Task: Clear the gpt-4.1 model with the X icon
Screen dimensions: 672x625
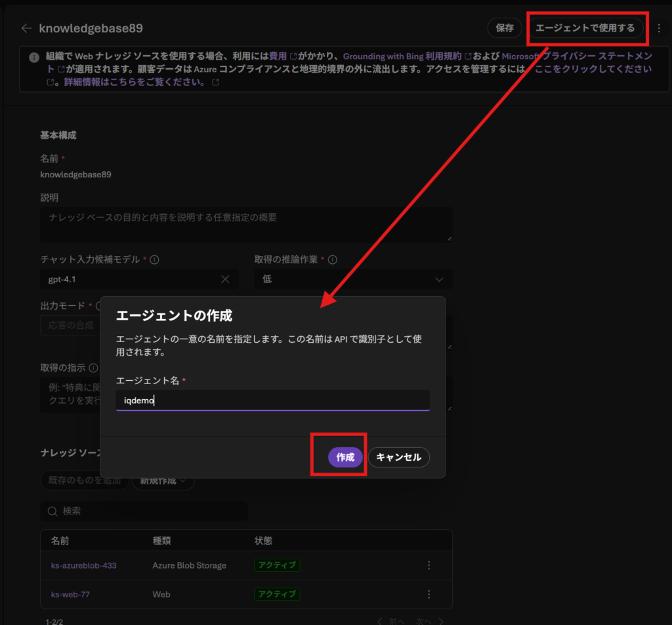Action: (225, 279)
